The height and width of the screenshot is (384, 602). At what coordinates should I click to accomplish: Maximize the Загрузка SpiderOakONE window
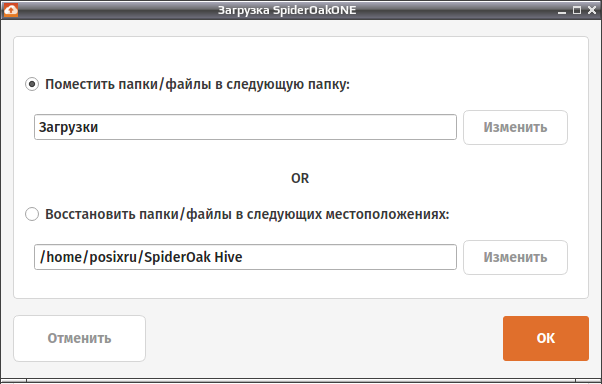pos(577,10)
